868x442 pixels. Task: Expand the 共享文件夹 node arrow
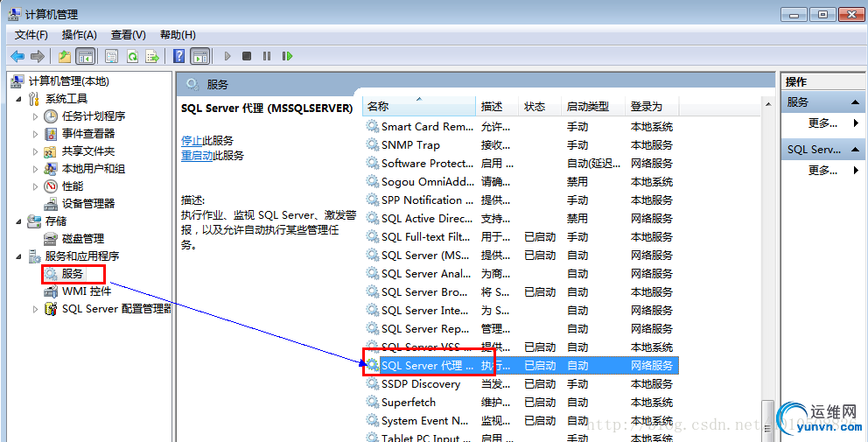(x=35, y=151)
